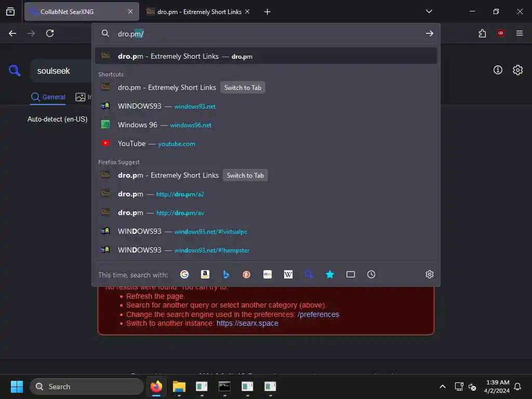532x399 pixels.
Task: Open the list all tabs dropdown
Action: click(429, 11)
